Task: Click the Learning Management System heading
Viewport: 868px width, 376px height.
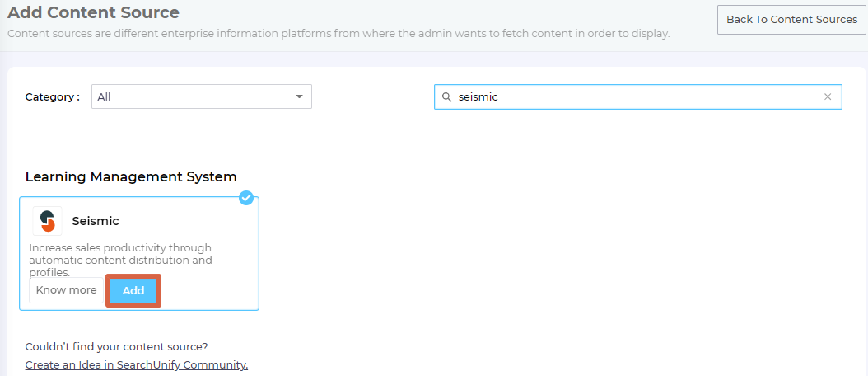Action: click(x=131, y=176)
